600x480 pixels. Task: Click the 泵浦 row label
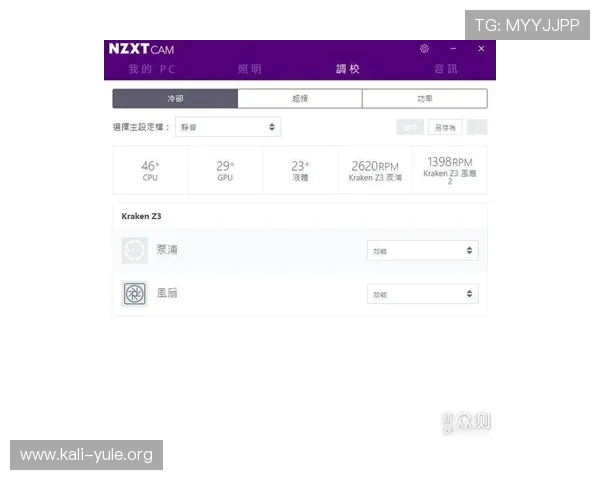[x=167, y=250]
